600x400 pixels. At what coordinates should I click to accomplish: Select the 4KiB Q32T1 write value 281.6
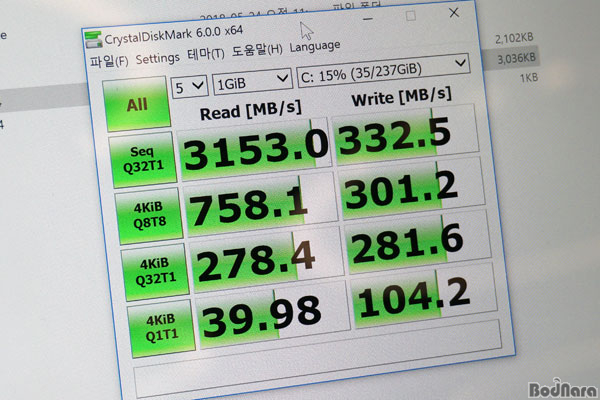point(418,242)
